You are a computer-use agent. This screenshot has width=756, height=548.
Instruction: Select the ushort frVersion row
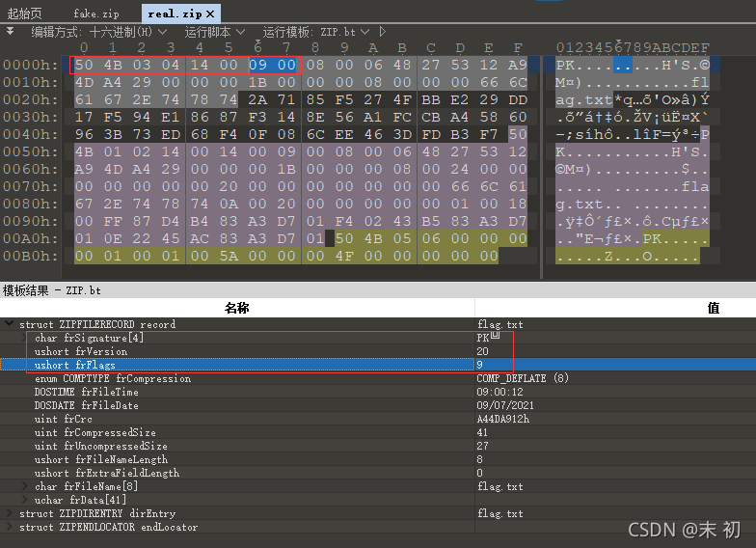pos(378,351)
